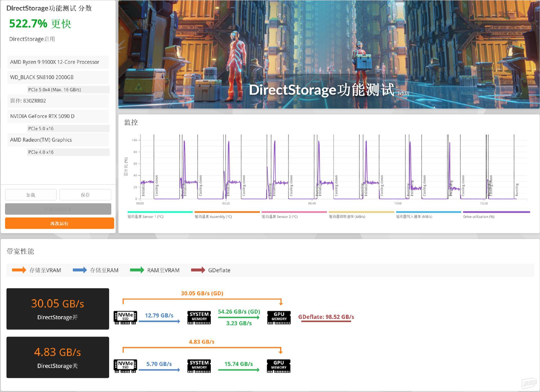Click the 30.05 GB/s DirectStorage开 black card
540x392 pixels.
[x=58, y=309]
